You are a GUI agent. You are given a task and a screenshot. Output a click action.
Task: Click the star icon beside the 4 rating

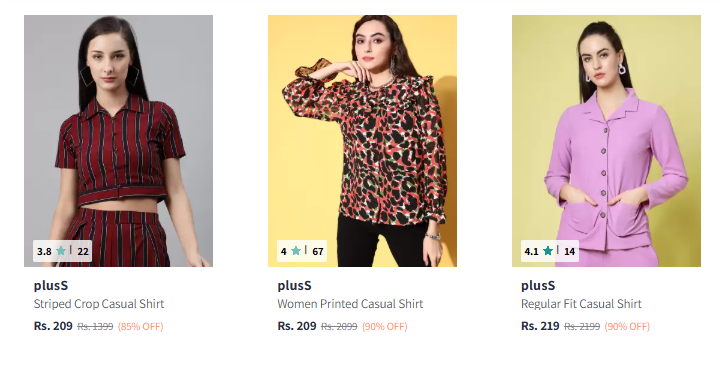click(296, 251)
